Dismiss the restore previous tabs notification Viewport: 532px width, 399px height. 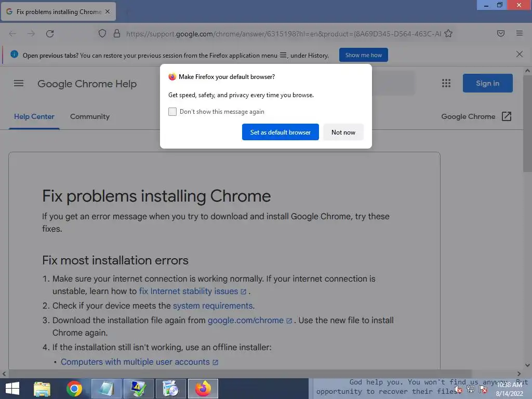[x=520, y=54]
